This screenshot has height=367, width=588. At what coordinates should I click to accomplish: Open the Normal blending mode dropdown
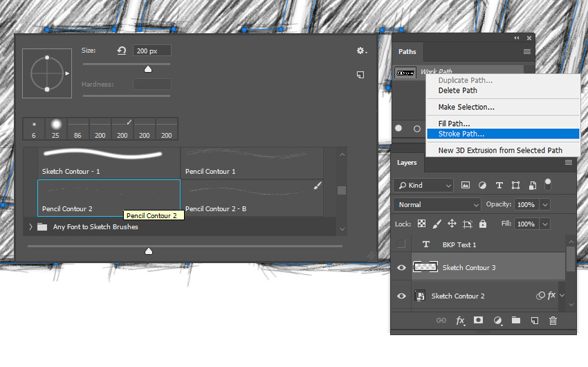coord(438,205)
